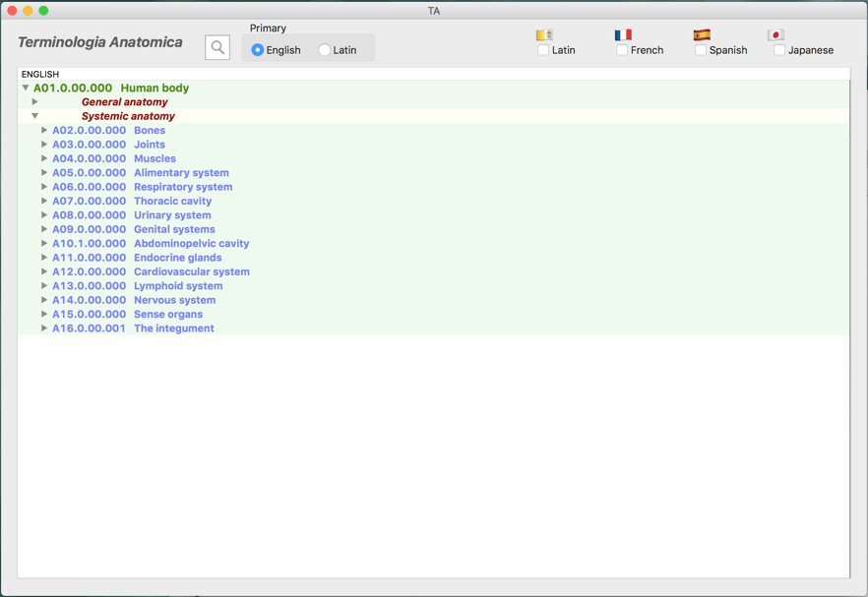
Task: Collapse the A01.0.00.000 Human body node
Action: coord(26,89)
